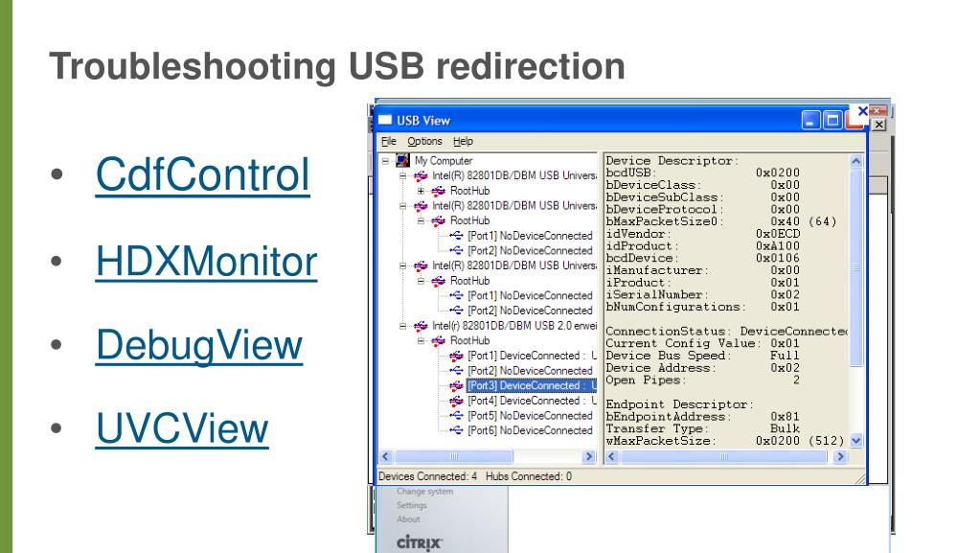Click the descriptor pane vertical scrollbar thumb
Screen dimensions: 980x553
click(x=856, y=267)
